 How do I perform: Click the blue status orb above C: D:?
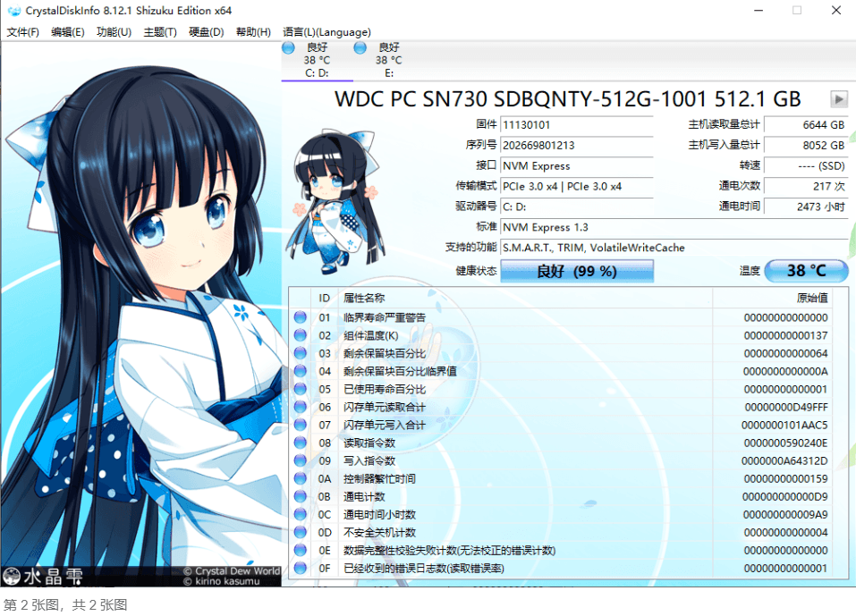(288, 48)
